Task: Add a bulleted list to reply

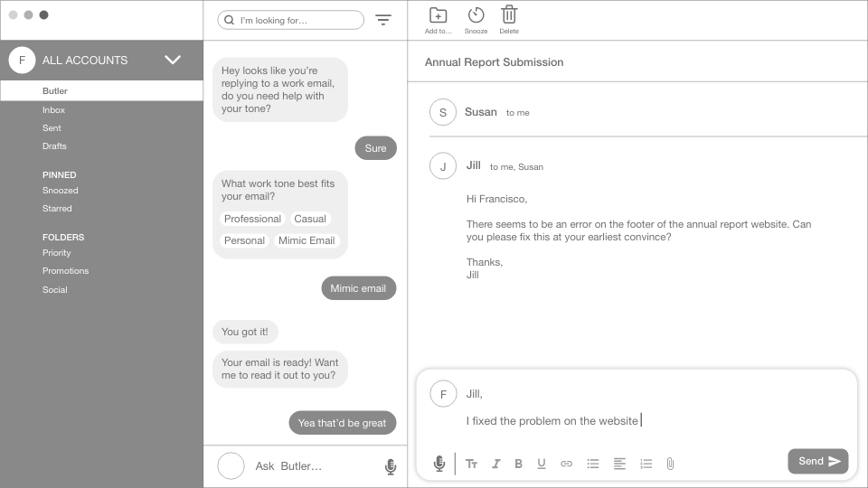Action: click(593, 464)
